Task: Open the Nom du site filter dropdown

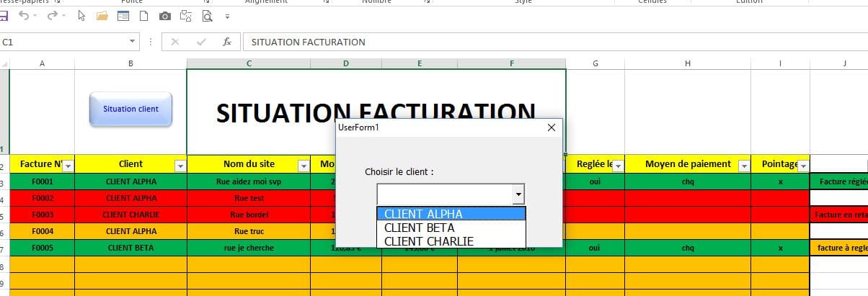Action: [x=303, y=165]
